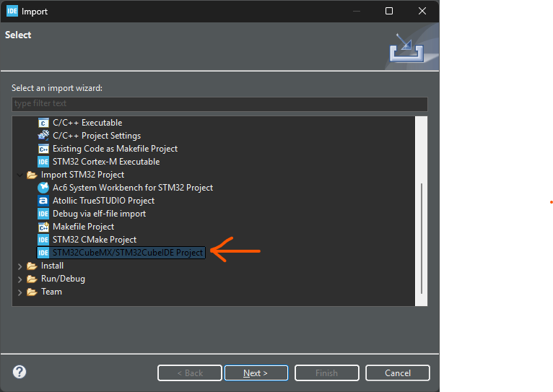Select the Install label
The image size is (553, 392).
coord(52,266)
